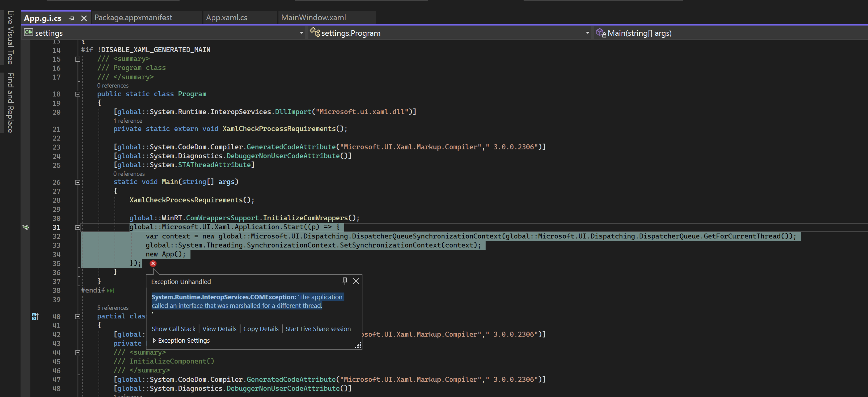Switch to the Package.appxmanifest tab
This screenshot has height=397, width=868.
tap(133, 18)
